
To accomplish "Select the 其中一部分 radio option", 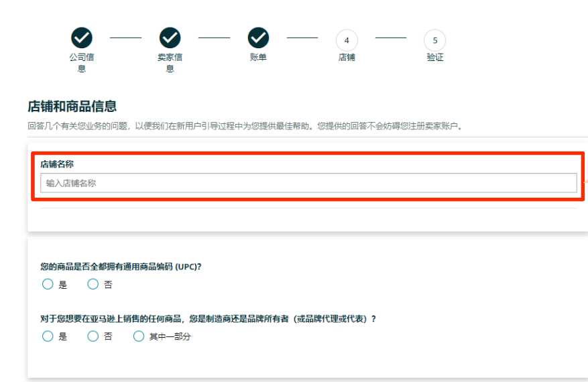I will point(139,336).
